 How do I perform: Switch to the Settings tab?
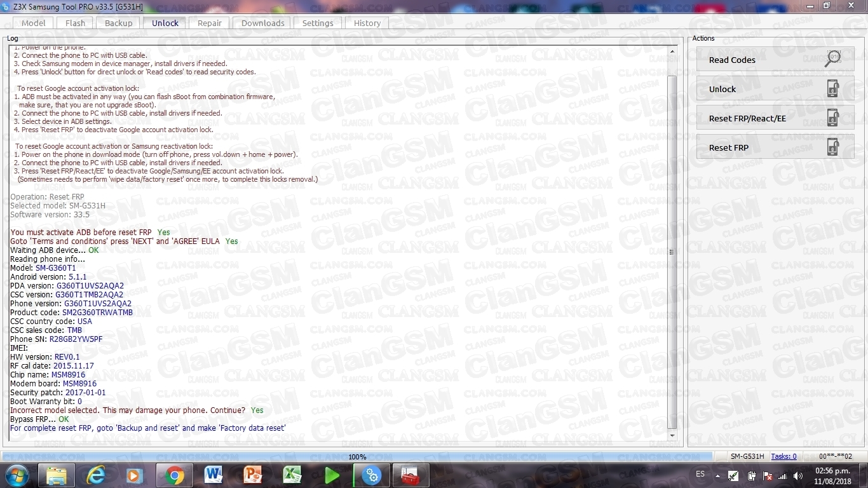[x=318, y=23]
